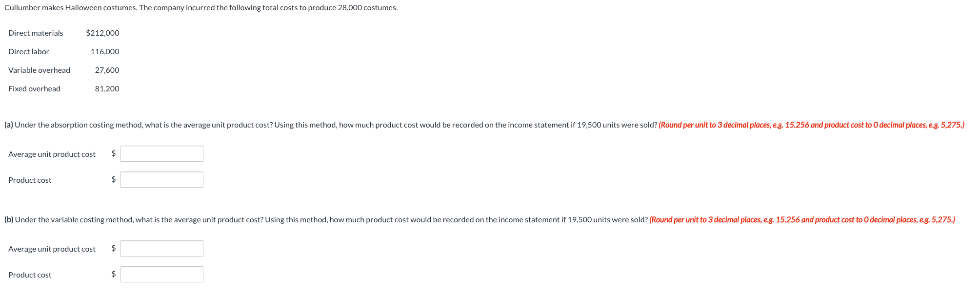Click the absorption costing product cost field
This screenshot has height=300, width=980.
(161, 179)
